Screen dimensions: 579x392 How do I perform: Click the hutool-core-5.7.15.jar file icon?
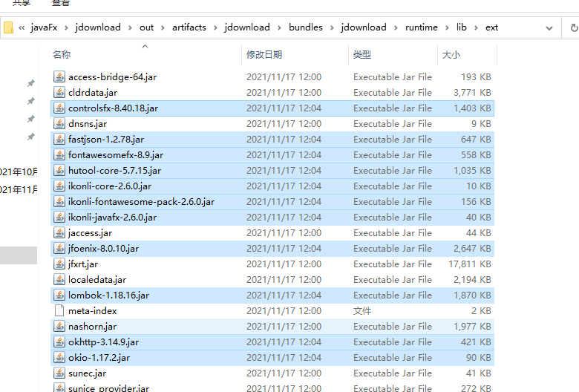click(x=59, y=170)
